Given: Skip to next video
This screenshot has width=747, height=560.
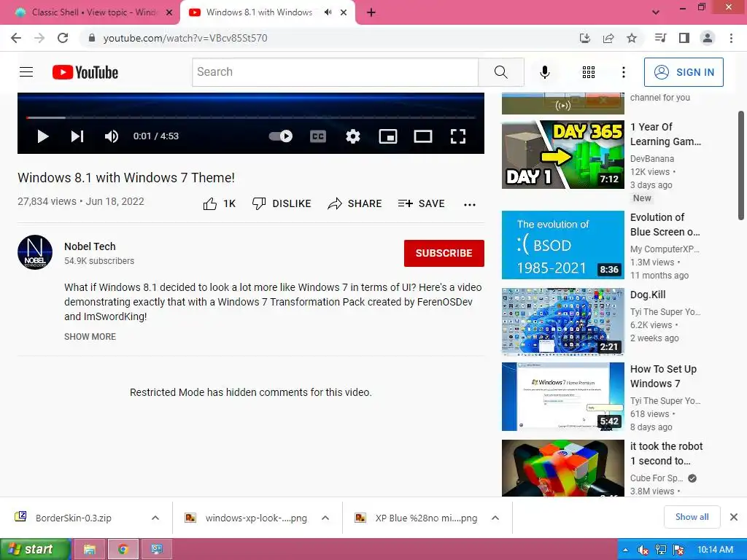Looking at the screenshot, I should click(x=77, y=136).
